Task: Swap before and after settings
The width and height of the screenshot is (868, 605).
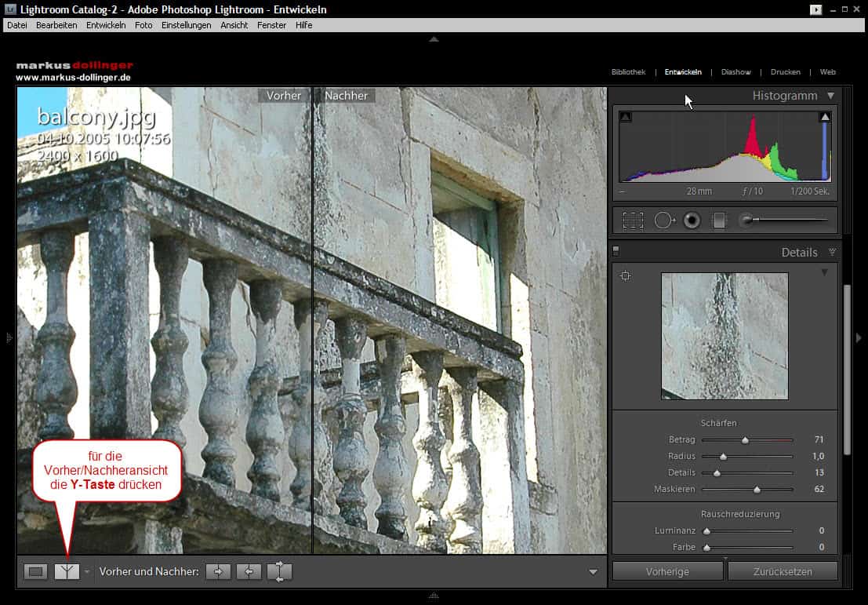Action: tap(279, 572)
